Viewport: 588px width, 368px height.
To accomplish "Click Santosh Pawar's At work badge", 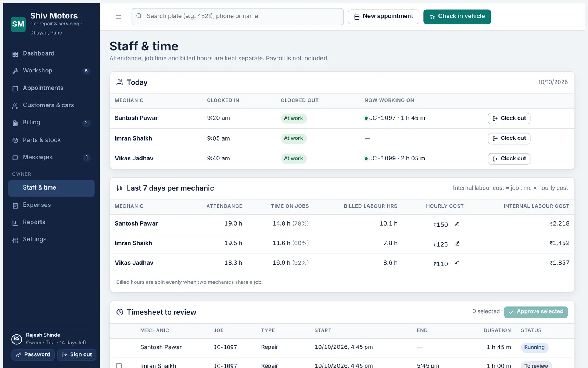I will (293, 118).
